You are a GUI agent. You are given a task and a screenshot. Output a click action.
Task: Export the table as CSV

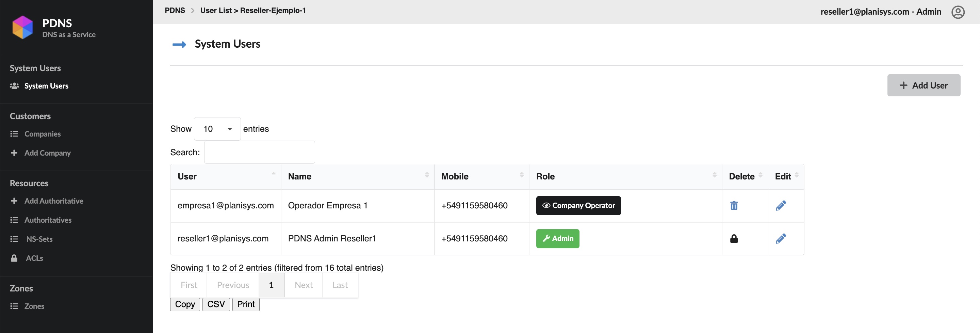pos(216,304)
